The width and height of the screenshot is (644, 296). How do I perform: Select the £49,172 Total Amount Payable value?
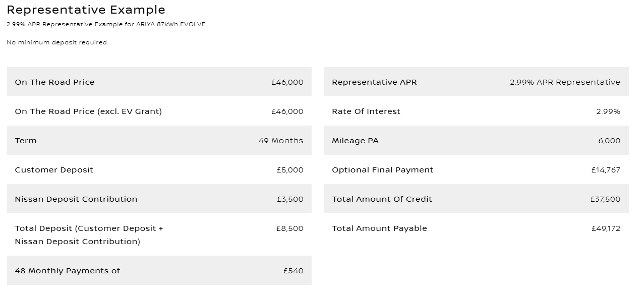click(606, 228)
